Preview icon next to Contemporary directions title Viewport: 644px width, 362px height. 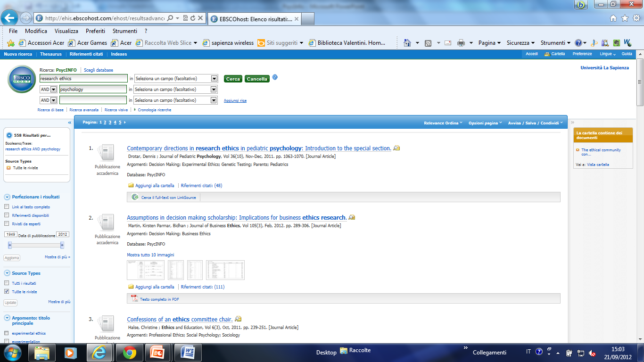[396, 148]
